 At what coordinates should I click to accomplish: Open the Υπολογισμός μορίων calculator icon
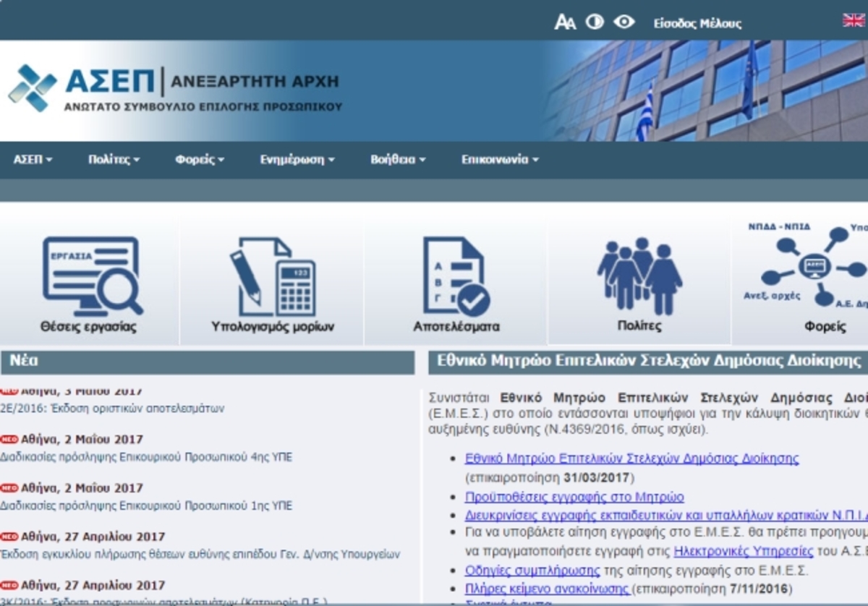coord(273,277)
